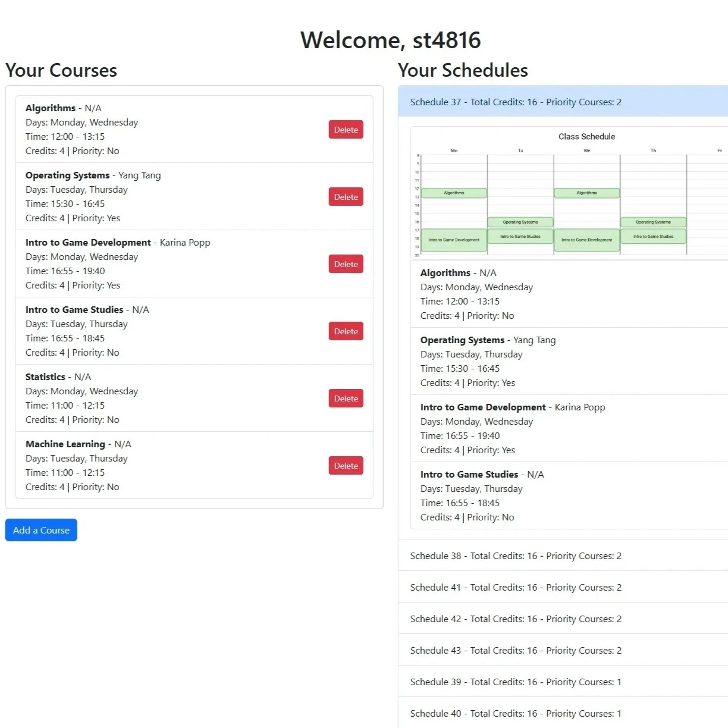Delete the Operating Systems course

(346, 197)
